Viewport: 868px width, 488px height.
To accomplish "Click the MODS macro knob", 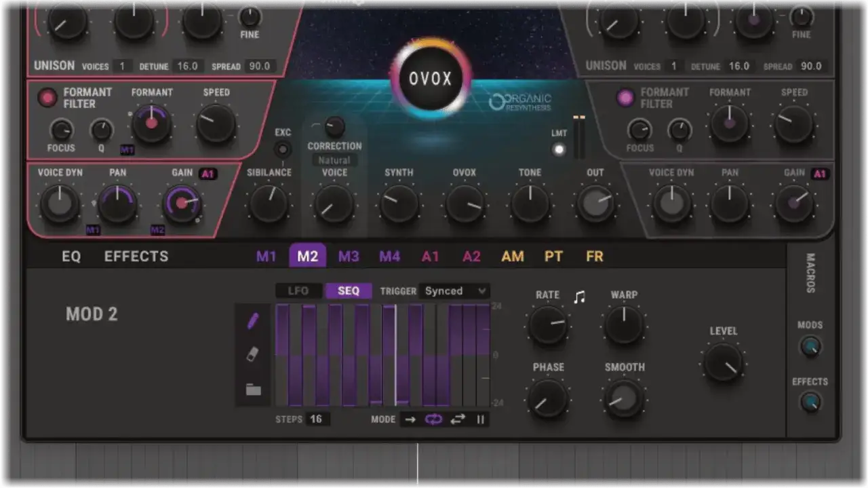I will [x=810, y=348].
